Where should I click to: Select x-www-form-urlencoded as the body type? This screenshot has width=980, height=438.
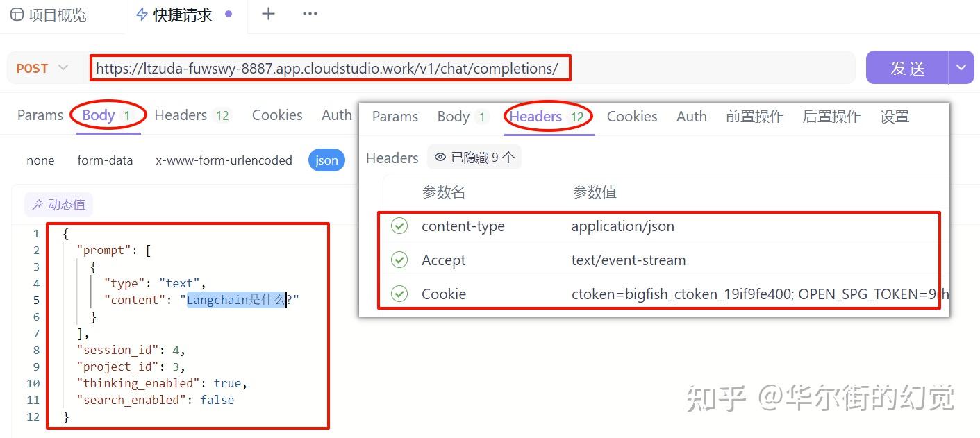point(224,160)
